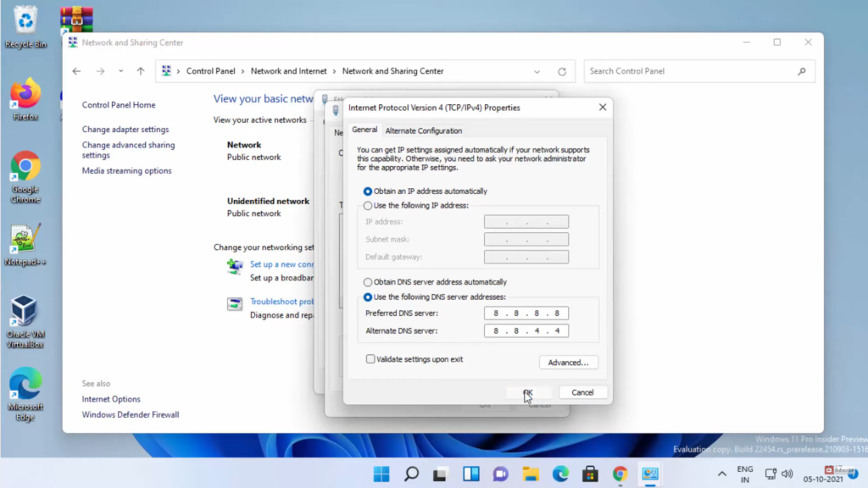The image size is (868, 488).
Task: Expand the address bar history dropdown
Action: tap(537, 72)
